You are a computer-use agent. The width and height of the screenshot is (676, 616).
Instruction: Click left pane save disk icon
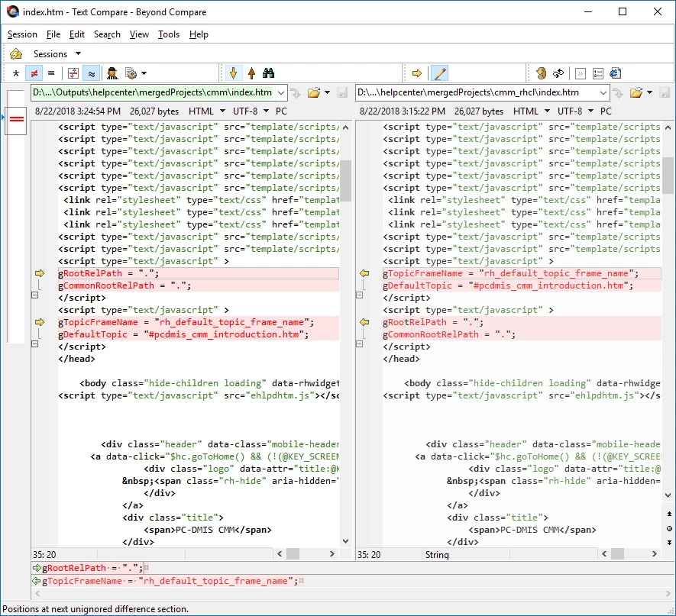(x=342, y=92)
